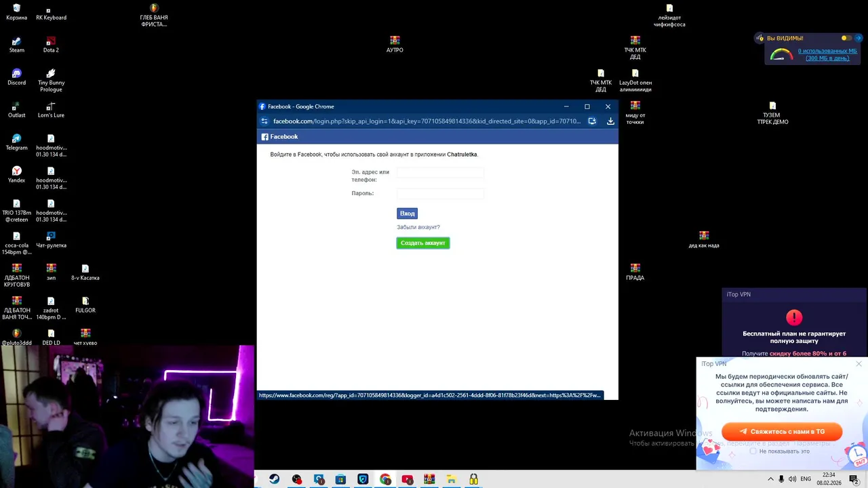Open the @pluto3ddd FL Studio project icon
The height and width of the screenshot is (488, 868).
point(16,338)
